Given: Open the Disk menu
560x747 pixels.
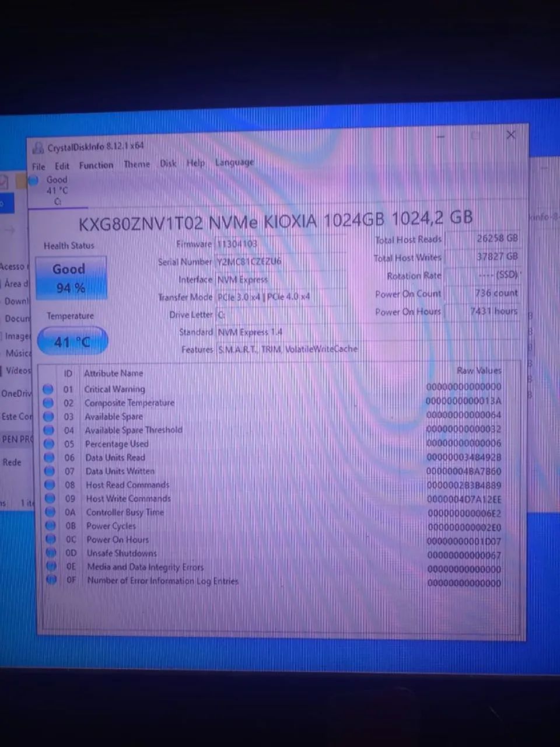Looking at the screenshot, I should [168, 163].
